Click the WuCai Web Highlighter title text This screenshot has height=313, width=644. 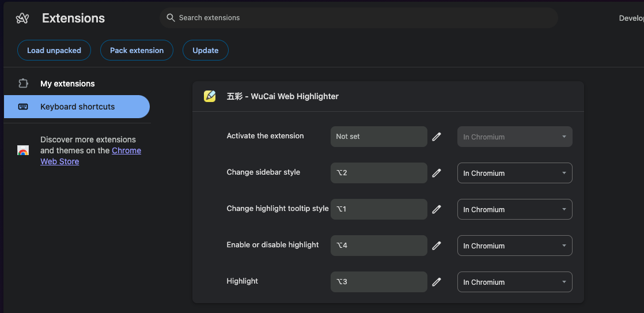(x=283, y=96)
